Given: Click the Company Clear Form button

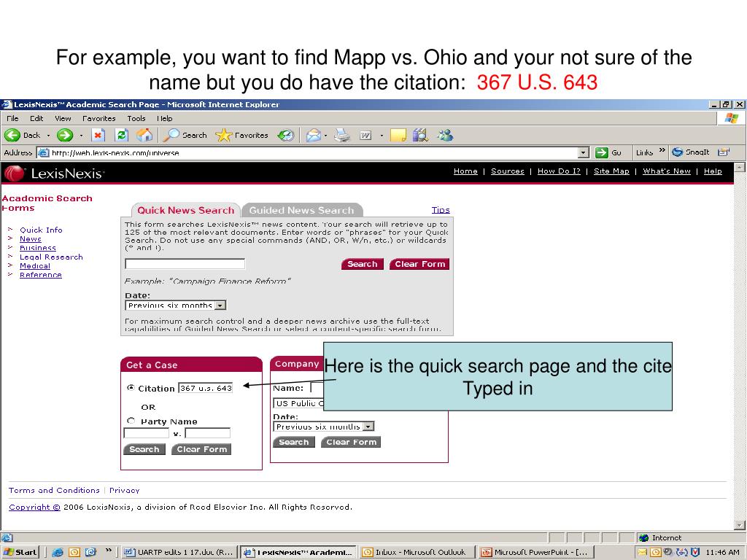Looking at the screenshot, I should click(x=351, y=443).
